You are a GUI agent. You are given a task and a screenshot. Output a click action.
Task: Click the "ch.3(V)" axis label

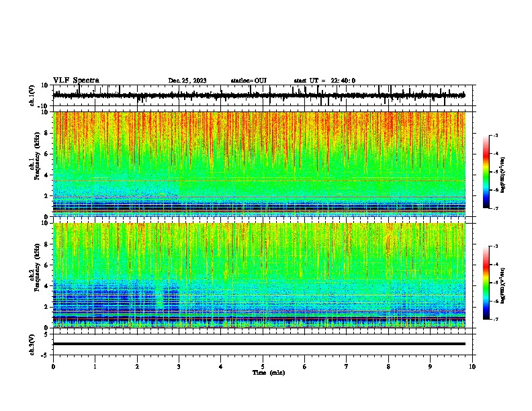[32, 345]
